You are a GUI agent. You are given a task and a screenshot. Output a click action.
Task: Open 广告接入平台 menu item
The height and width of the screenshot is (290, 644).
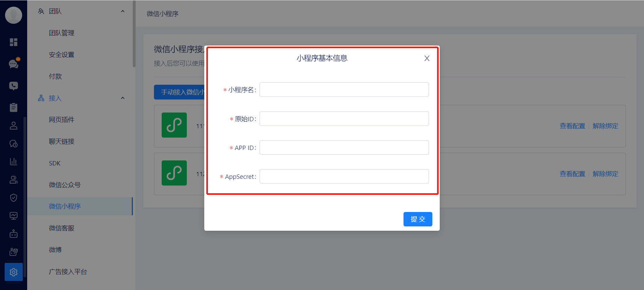68,272
